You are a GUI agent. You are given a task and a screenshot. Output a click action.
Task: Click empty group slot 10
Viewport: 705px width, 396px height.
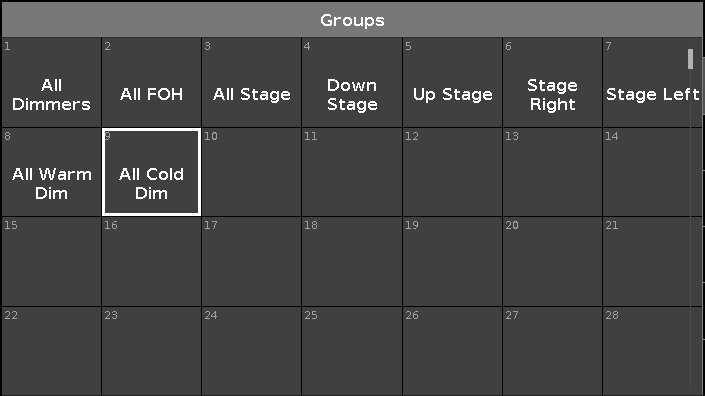(x=251, y=172)
